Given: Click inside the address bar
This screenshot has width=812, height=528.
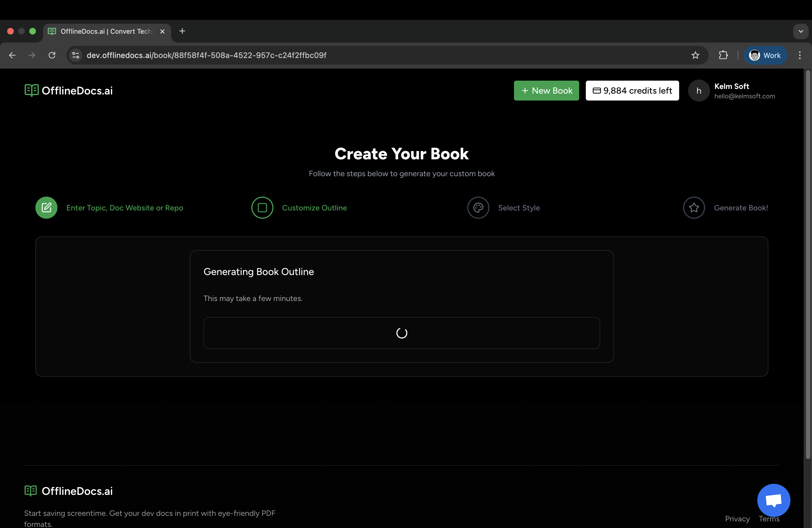Looking at the screenshot, I should click(x=239, y=55).
